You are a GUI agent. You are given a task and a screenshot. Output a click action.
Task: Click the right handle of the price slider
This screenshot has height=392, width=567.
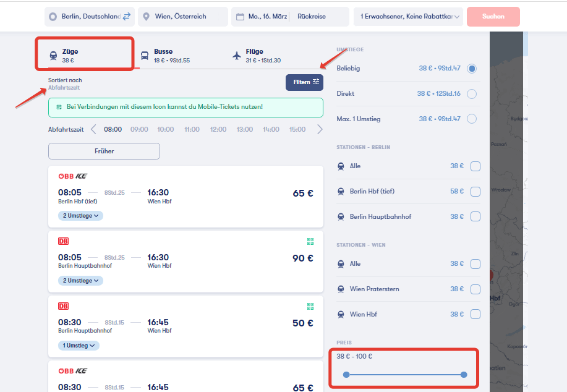464,375
